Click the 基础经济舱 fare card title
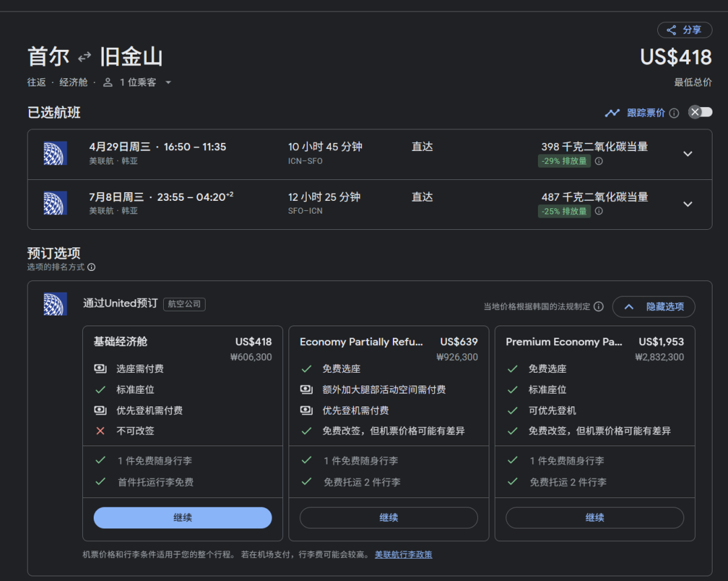The height and width of the screenshot is (581, 728). 120,342
